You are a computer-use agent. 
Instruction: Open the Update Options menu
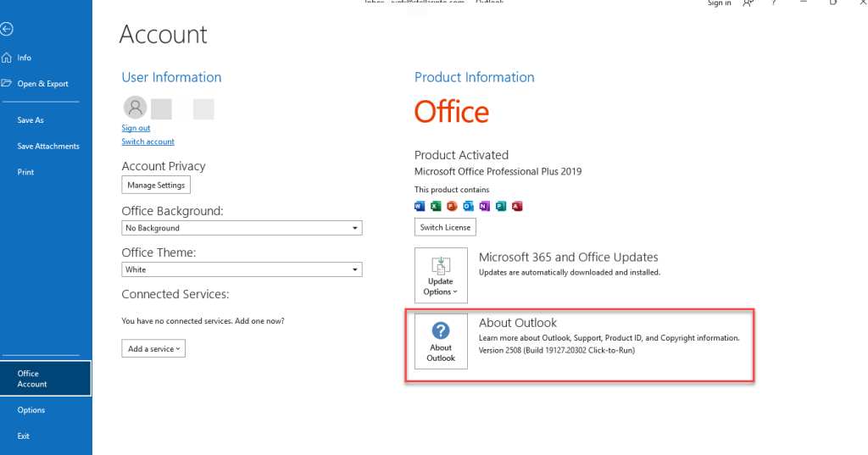tap(441, 275)
